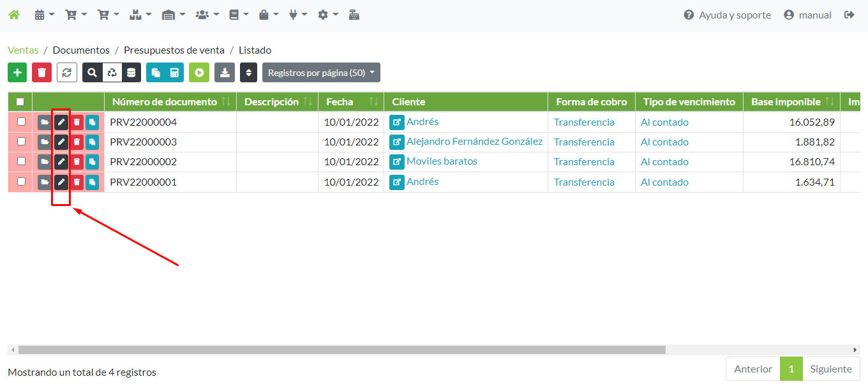This screenshot has width=868, height=391.
Task: Open the folder icon for PRV22000001
Action: [x=44, y=182]
